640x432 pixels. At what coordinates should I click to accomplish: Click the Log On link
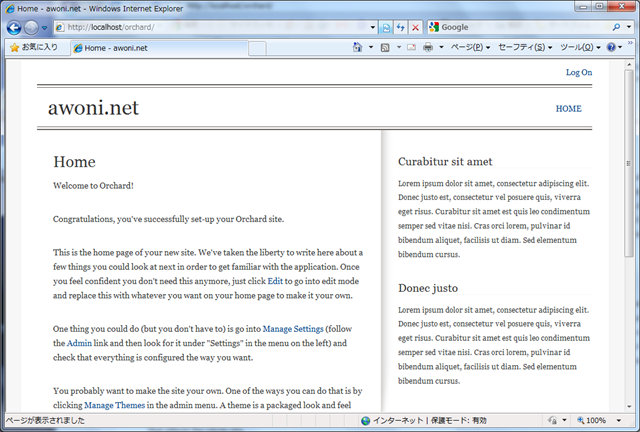[579, 72]
